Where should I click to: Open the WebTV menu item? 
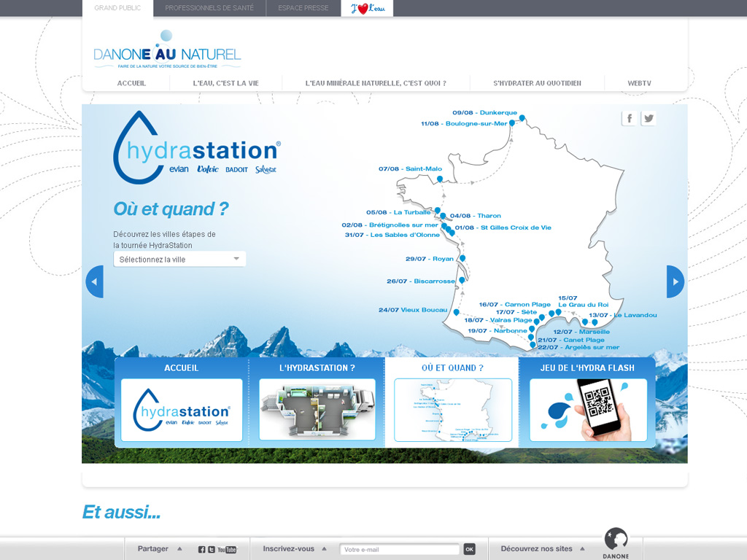[x=639, y=83]
